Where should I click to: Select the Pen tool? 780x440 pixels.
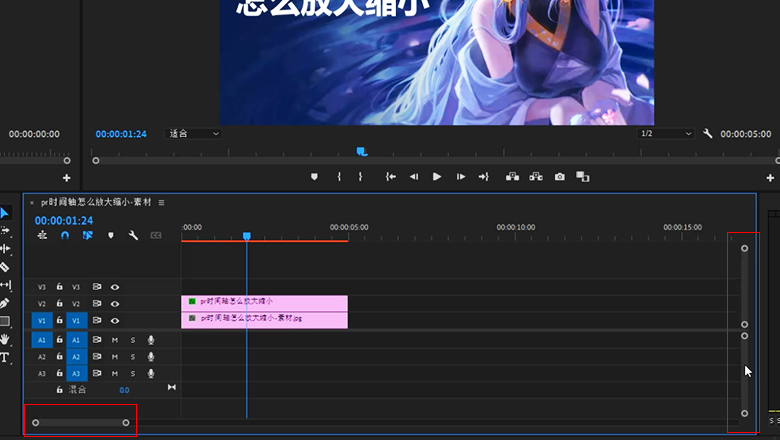(x=5, y=303)
